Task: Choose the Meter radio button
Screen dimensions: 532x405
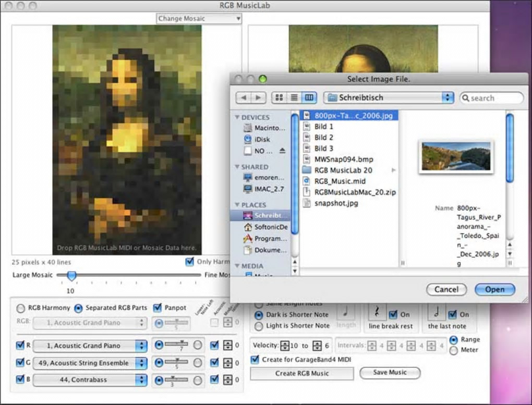Action: 454,350
